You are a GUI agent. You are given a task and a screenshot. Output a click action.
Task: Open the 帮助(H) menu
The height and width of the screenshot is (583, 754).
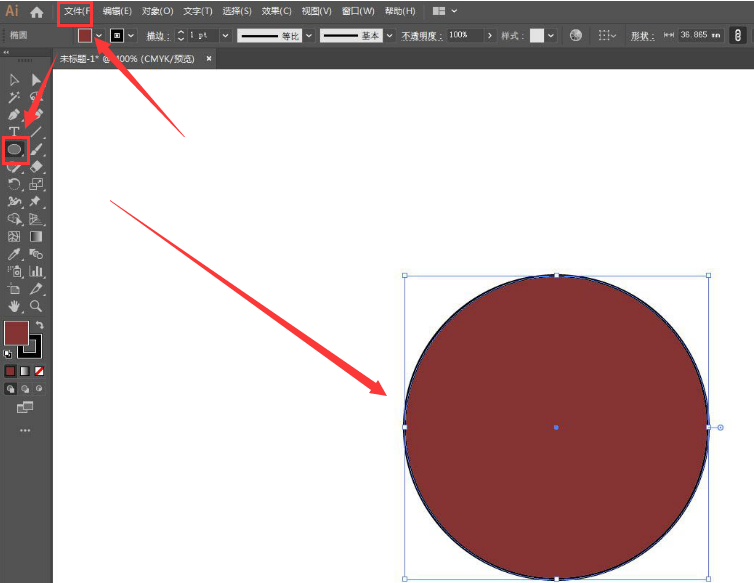point(400,12)
